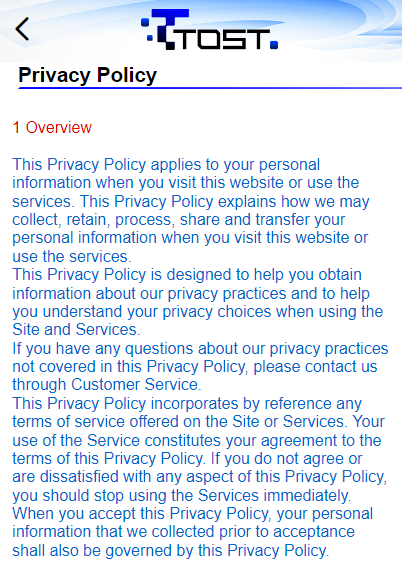The width and height of the screenshot is (402, 575).
Task: Click the blue underline beneath Privacy Policy
Action: point(210,88)
